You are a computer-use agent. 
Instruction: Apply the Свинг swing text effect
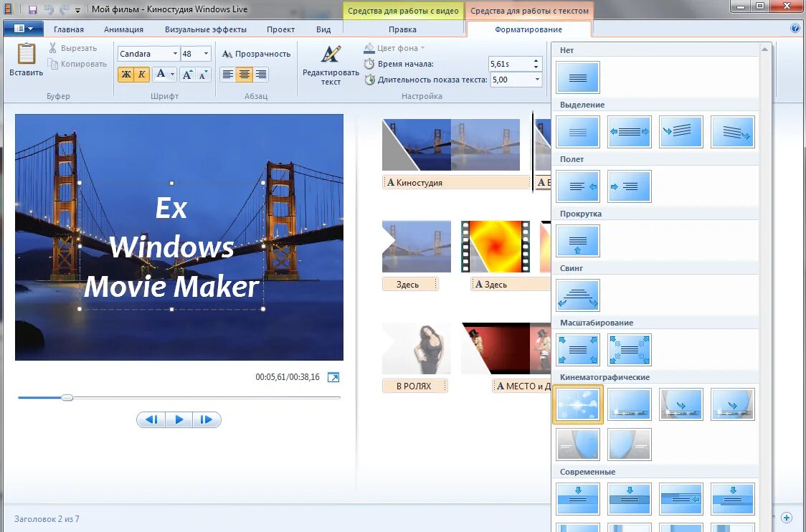point(578,295)
